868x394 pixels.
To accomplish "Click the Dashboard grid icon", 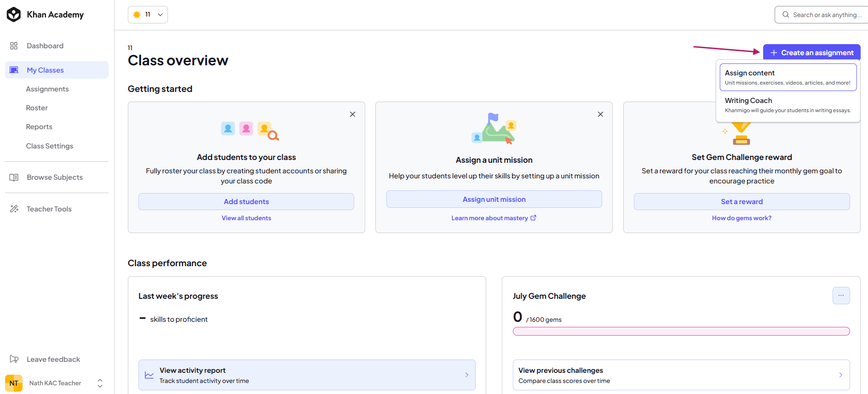I will pyautogui.click(x=14, y=46).
